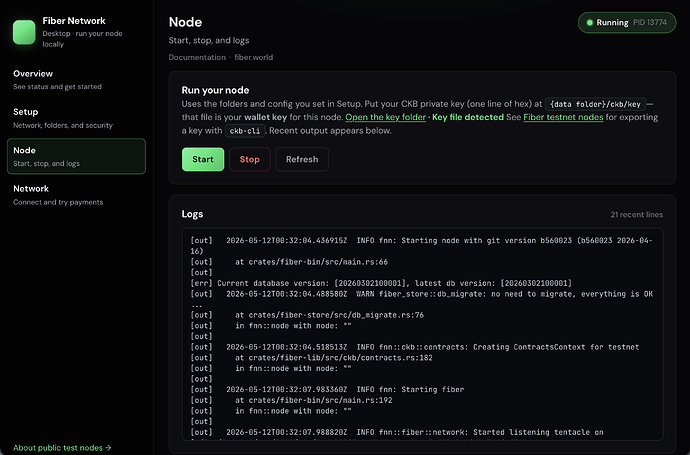Click the [err] Current database version log line
This screenshot has height=455, width=690.
coord(381,283)
